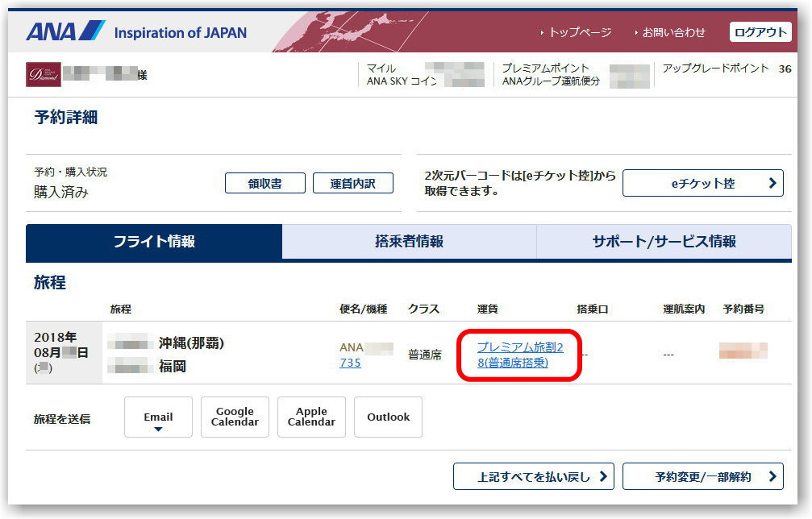Click the ANA SKY コイン label
The image size is (812, 519).
tap(402, 81)
